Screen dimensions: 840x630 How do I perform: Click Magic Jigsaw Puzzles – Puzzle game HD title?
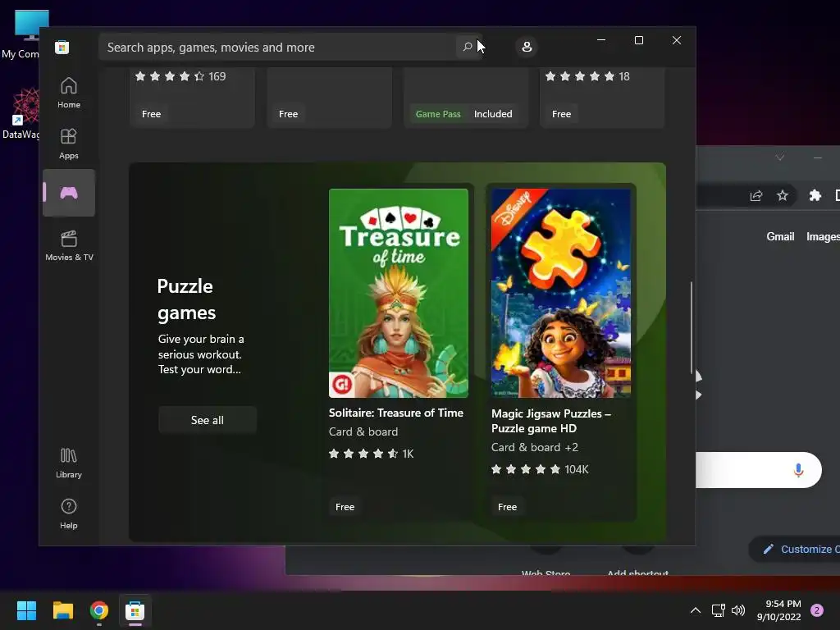pyautogui.click(x=551, y=421)
